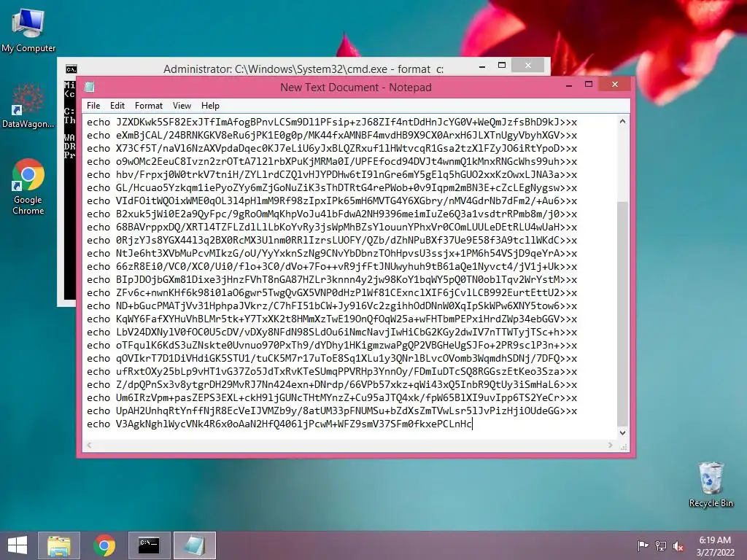Click the Windows Start button
Viewport: 747px width, 560px height.
pyautogui.click(x=18, y=545)
